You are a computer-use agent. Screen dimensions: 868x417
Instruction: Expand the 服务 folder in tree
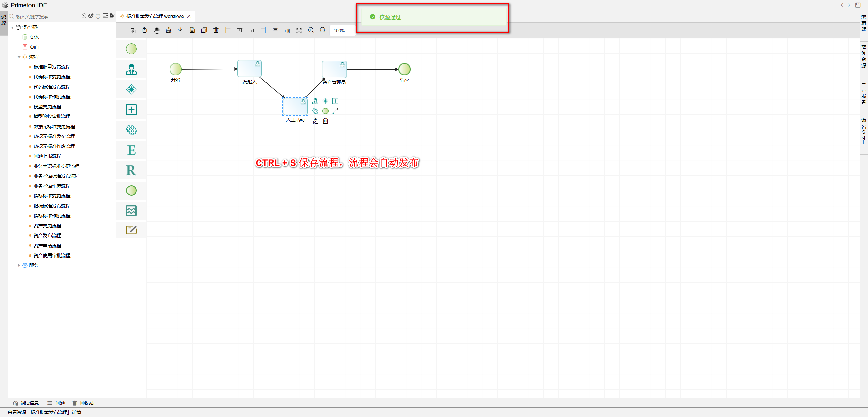coord(19,265)
